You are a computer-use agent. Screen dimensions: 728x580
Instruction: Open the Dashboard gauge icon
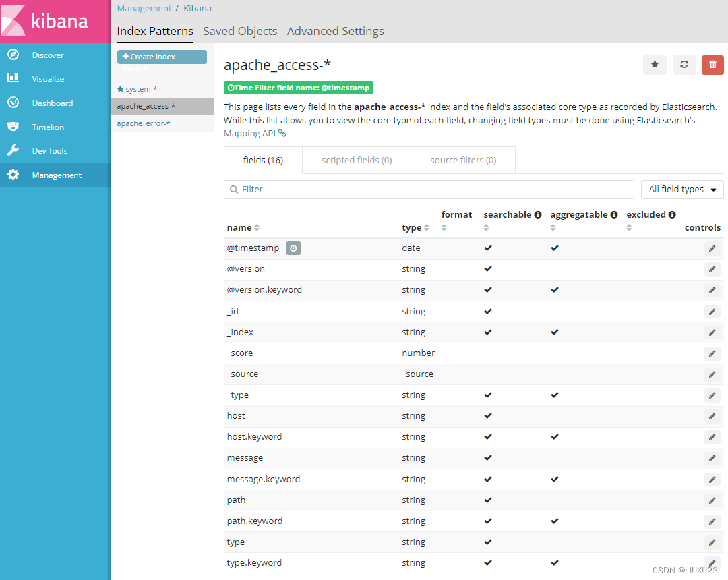click(13, 103)
